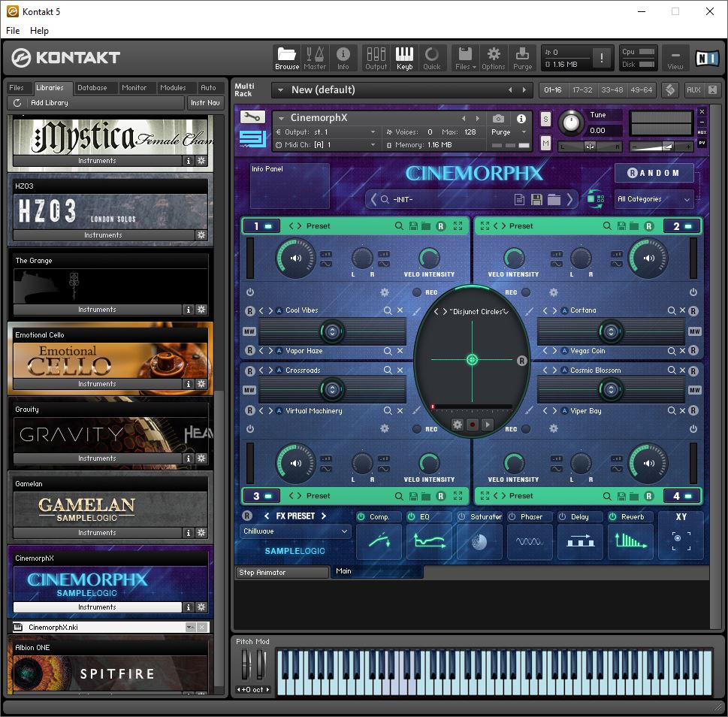Click the camera snapshot icon

[x=498, y=119]
